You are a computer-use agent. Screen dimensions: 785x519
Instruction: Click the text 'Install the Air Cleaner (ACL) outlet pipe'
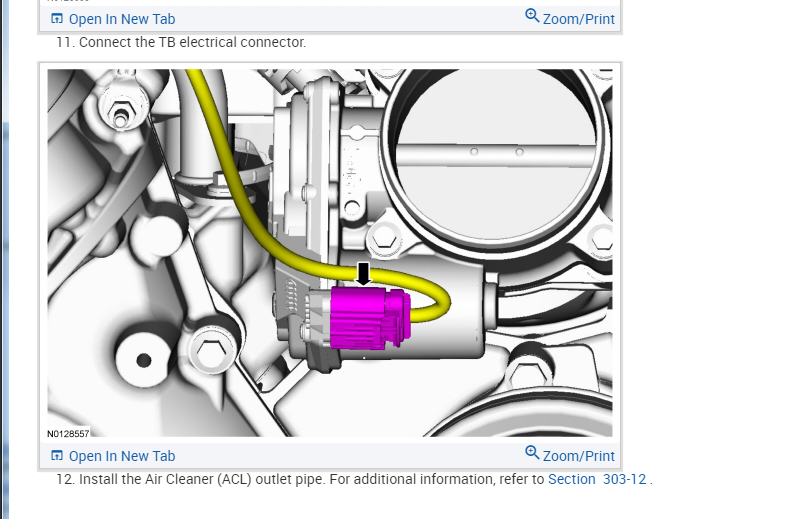201,479
